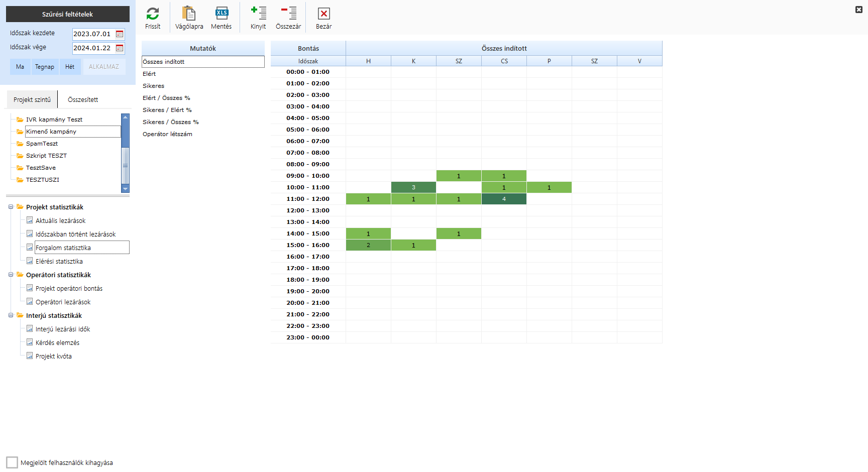Select Elérési statisztika report
Image resolution: width=868 pixels, height=472 pixels.
[x=59, y=262]
